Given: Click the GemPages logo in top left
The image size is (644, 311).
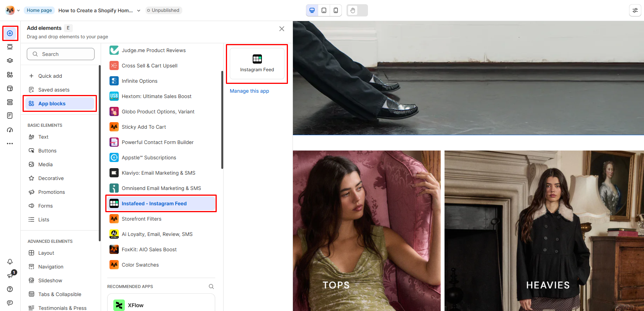Looking at the screenshot, I should tap(10, 10).
